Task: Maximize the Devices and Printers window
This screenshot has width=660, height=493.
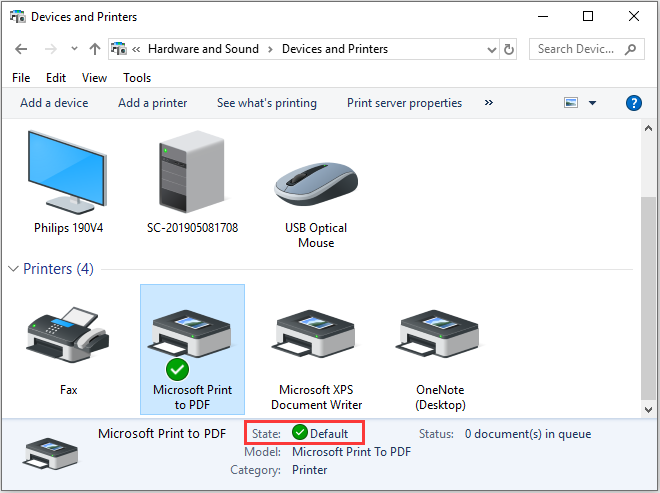Action: [x=588, y=16]
